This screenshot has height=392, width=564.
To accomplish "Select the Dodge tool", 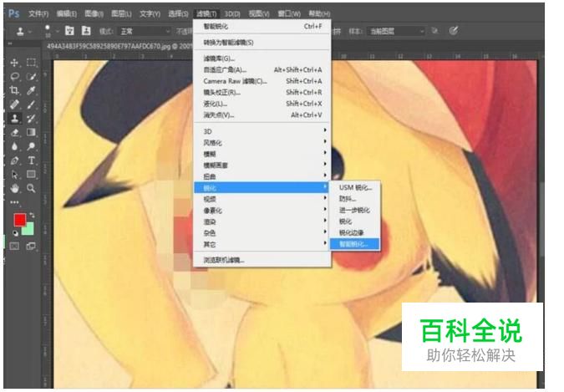I will tap(31, 146).
